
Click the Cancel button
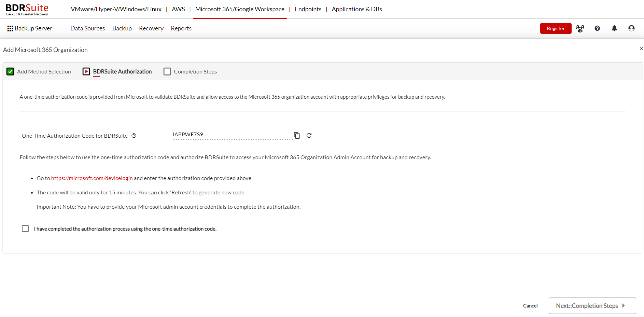tap(530, 306)
